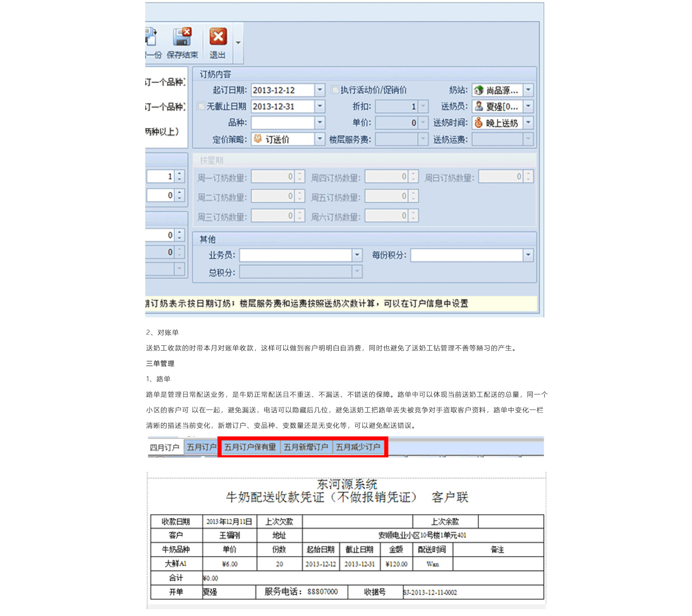Viewport: 692px width, 616px height.
Task: Open the end date 2013-12-31 dropdown
Action: tap(320, 106)
